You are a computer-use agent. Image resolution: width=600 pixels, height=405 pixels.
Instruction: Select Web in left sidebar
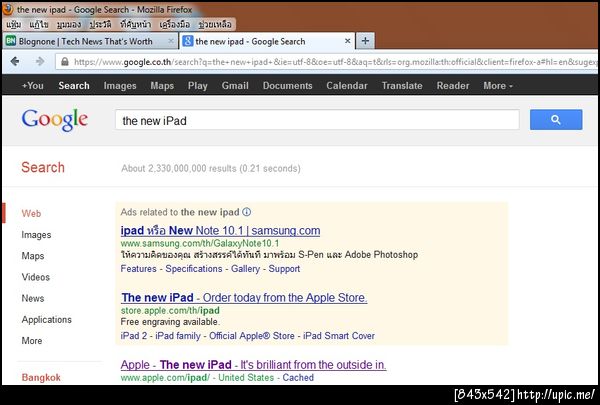31,213
